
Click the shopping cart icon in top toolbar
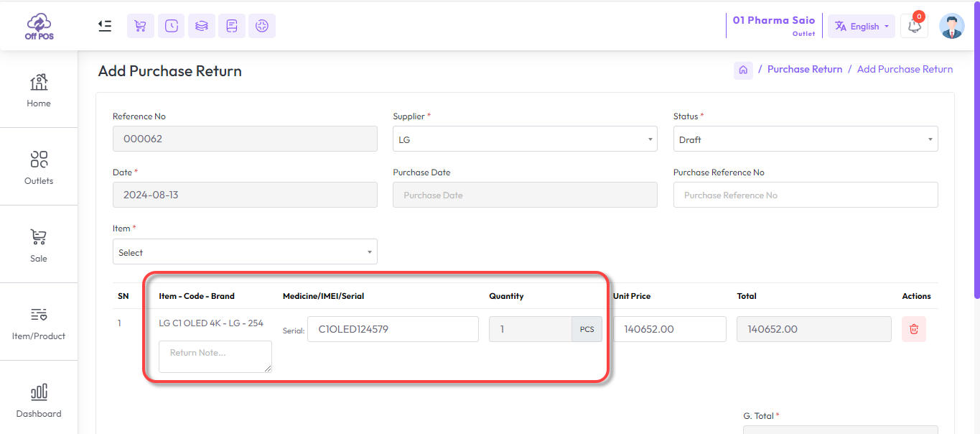[141, 26]
